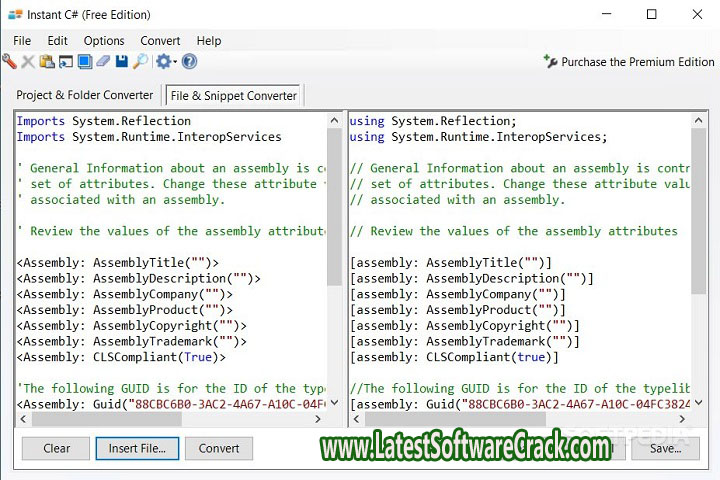This screenshot has width=720, height=480.
Task: Click the clipboard paste icon
Action: pyautogui.click(x=47, y=62)
